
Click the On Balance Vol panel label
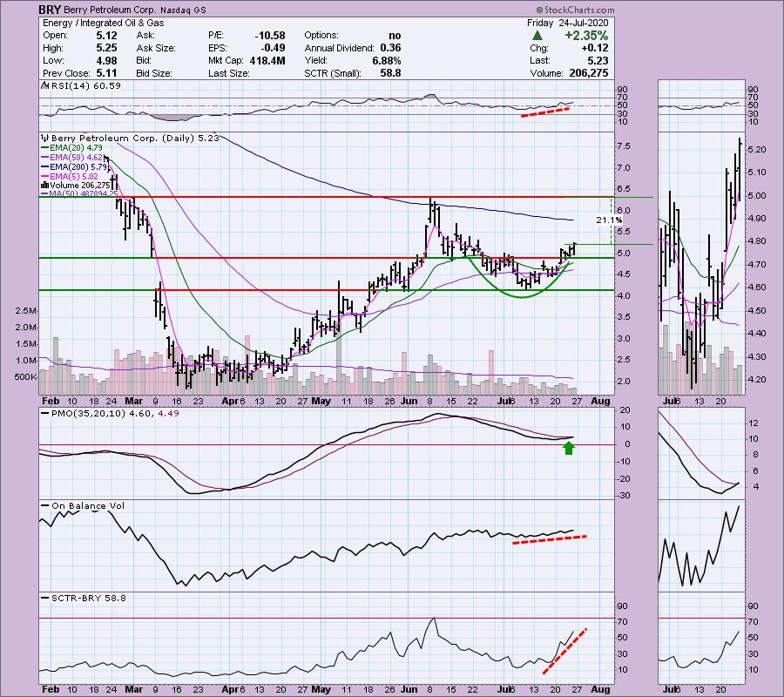[78, 506]
